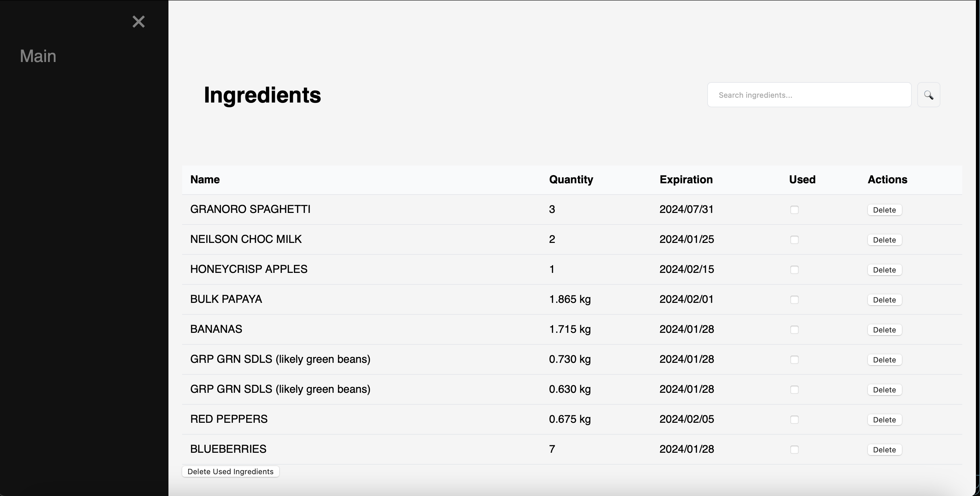Close the sidebar with the X icon

138,22
